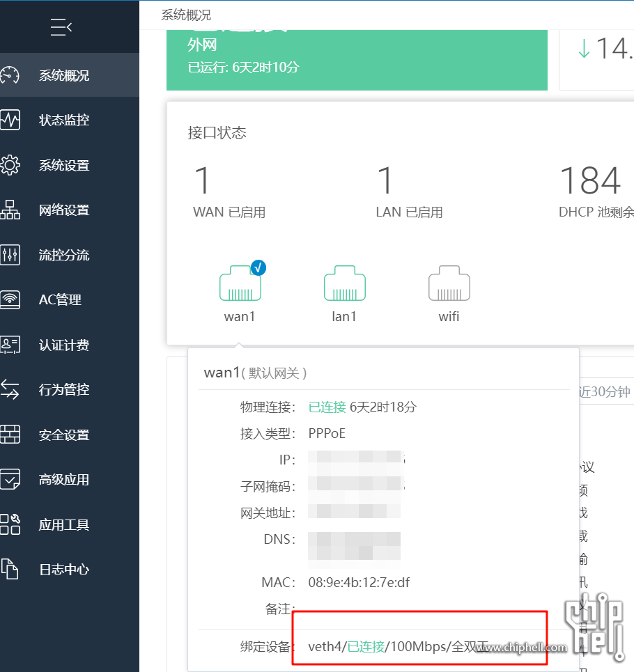Click the 高级应用 checkmark box icon
This screenshot has height=672, width=634.
pyautogui.click(x=10, y=479)
